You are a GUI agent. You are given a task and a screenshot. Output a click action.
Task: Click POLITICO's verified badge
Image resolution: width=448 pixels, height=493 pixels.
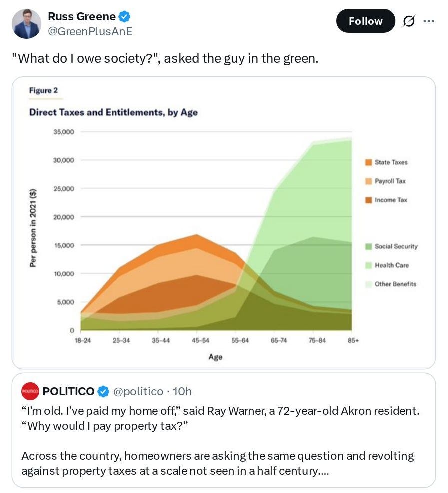click(103, 392)
